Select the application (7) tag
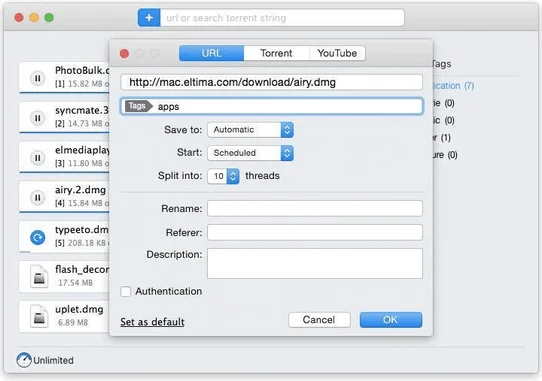The width and height of the screenshot is (542, 381). click(454, 86)
